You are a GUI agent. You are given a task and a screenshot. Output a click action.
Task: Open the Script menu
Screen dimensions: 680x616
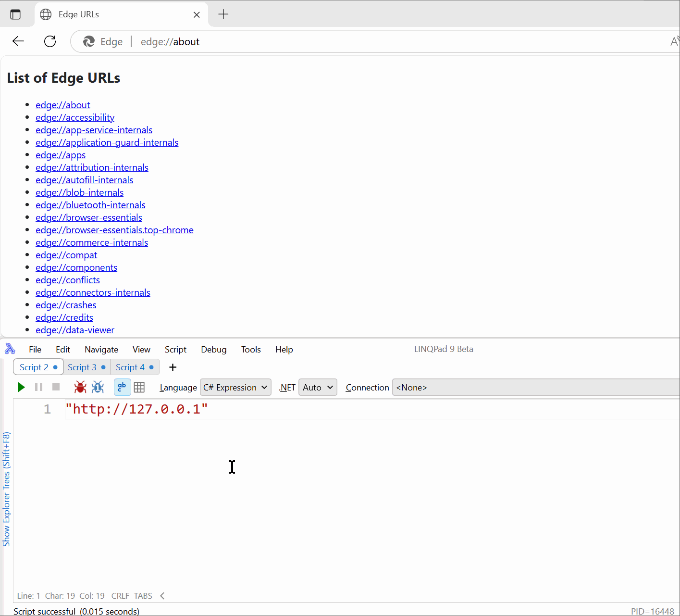175,350
